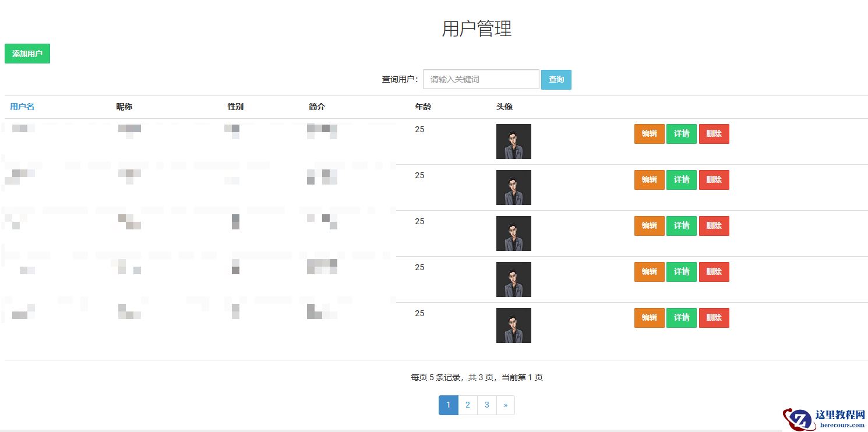Open 详情 in the fifth user row
The image size is (868, 432).
click(681, 318)
